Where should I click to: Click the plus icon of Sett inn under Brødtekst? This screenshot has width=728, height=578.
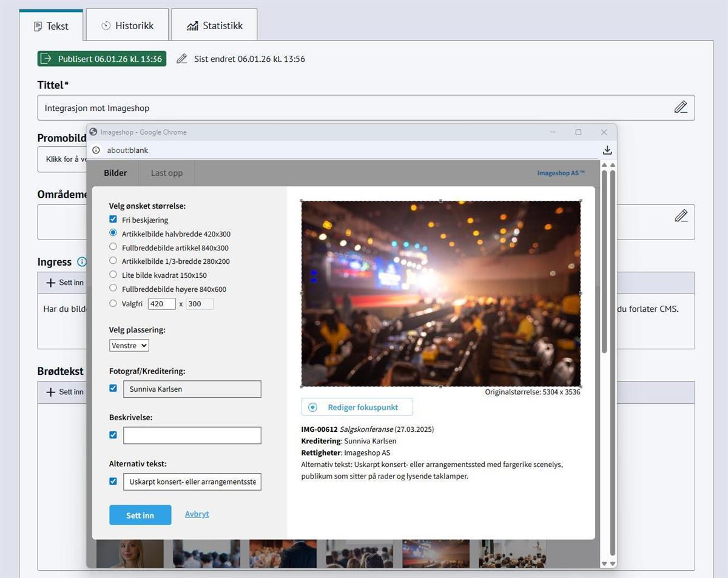tap(50, 392)
